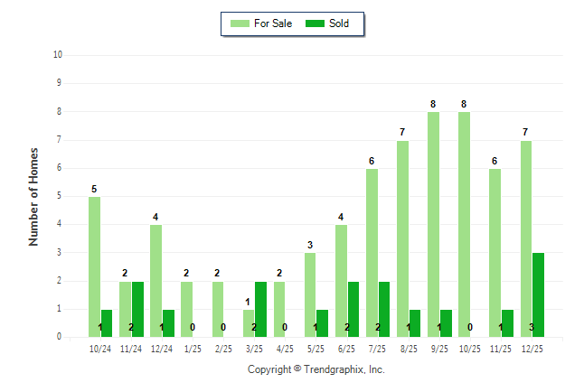This screenshot has width=584, height=392.
Task: Click the Number of Homes axis title
Action: click(x=33, y=196)
